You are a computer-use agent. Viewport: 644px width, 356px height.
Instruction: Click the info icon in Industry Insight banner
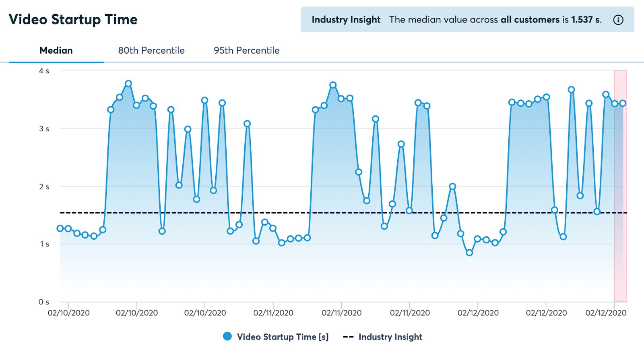click(x=618, y=20)
